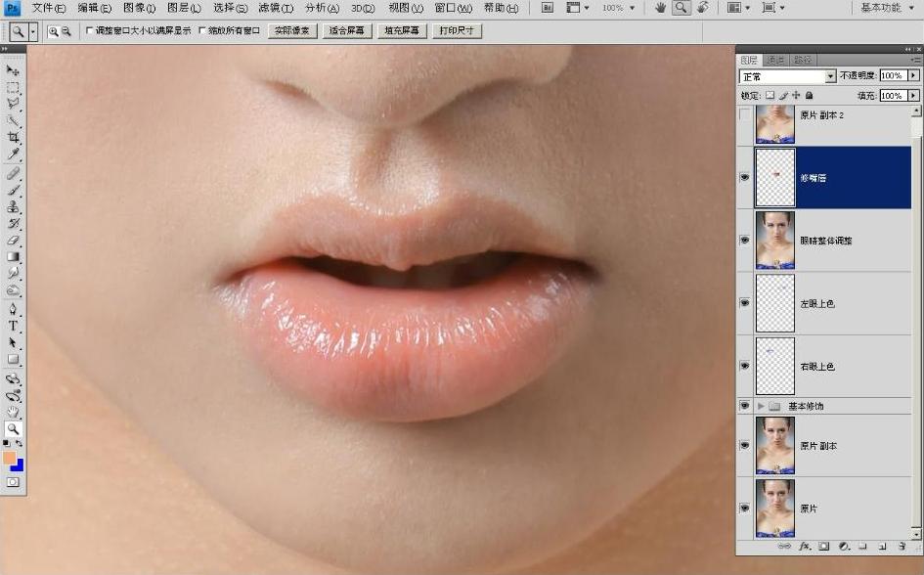Select the Pen tool
Image resolution: width=924 pixels, height=575 pixels.
13,309
